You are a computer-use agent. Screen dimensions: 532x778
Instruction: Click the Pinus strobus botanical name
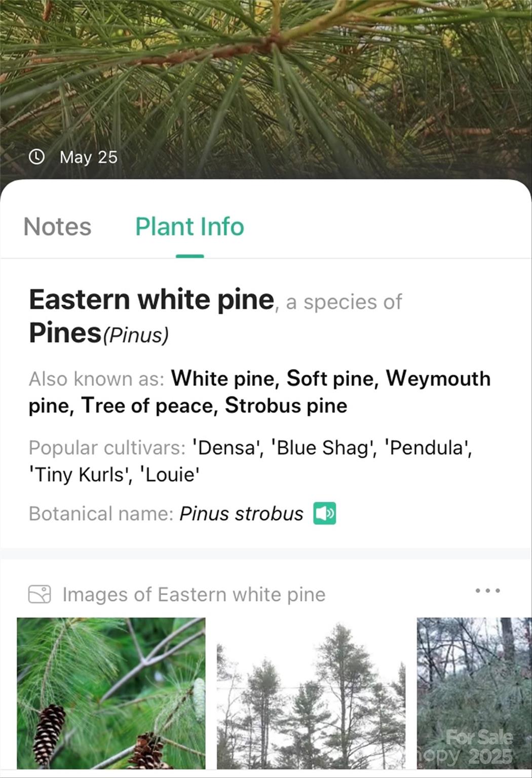point(241,514)
